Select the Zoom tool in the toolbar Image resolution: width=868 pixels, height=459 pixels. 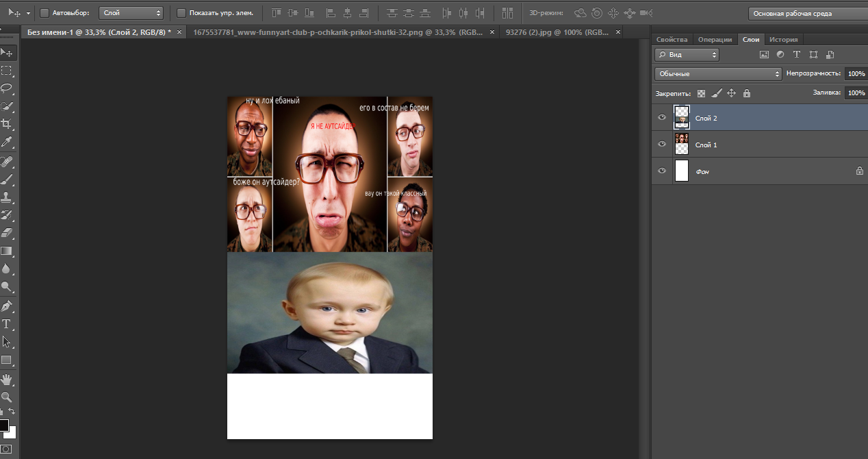tap(6, 397)
